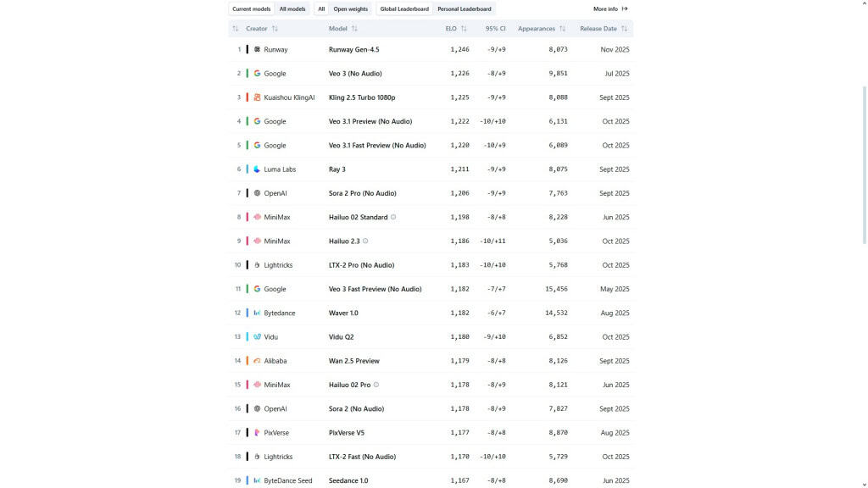This screenshot has height=488, width=868.
Task: Enable the Current models filter
Action: click(x=252, y=8)
